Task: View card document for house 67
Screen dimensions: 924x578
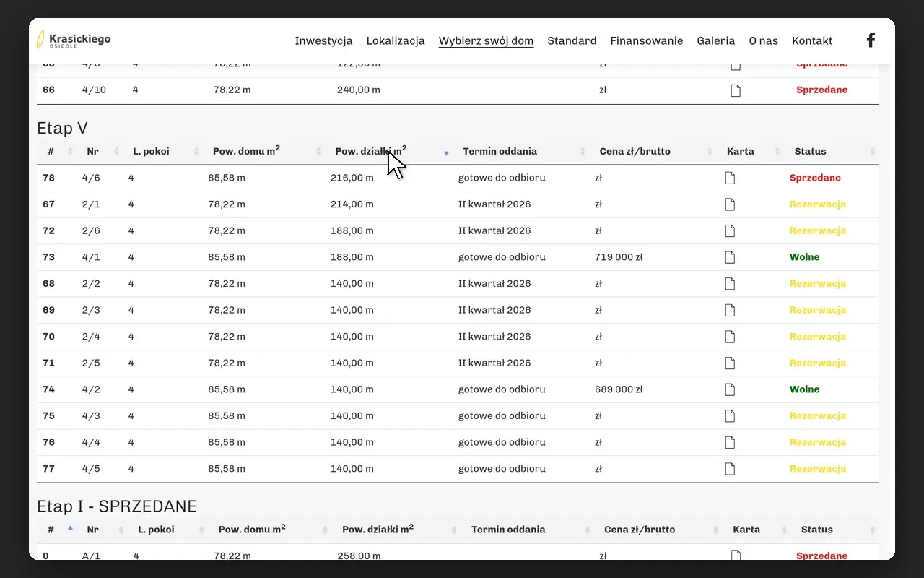Action: [730, 204]
